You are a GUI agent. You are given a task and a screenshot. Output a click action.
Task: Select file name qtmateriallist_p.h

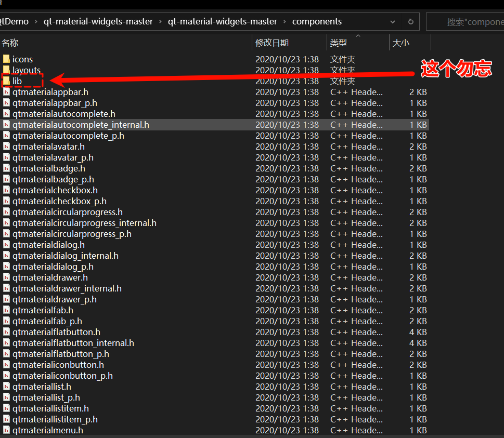point(46,398)
